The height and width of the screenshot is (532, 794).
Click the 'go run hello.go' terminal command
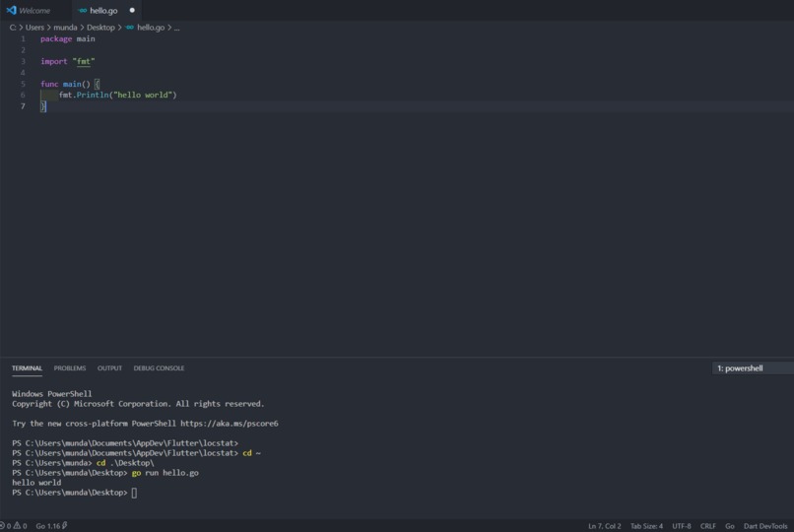pyautogui.click(x=165, y=473)
